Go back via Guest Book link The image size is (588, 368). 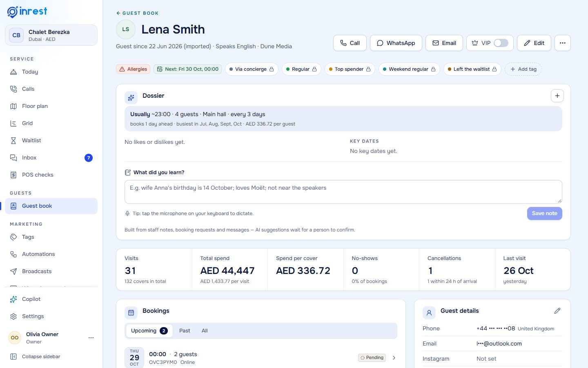pos(137,13)
